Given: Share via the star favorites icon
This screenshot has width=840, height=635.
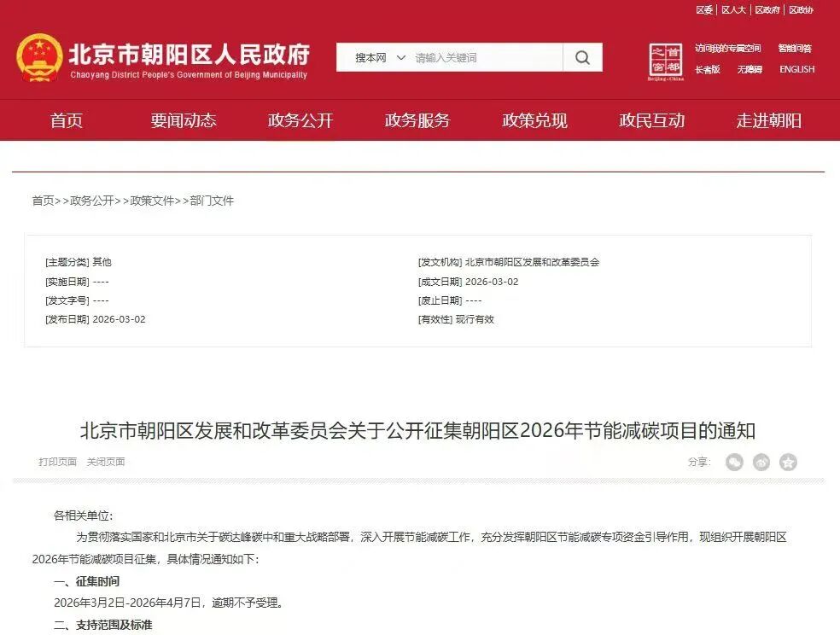Looking at the screenshot, I should click(x=788, y=462).
